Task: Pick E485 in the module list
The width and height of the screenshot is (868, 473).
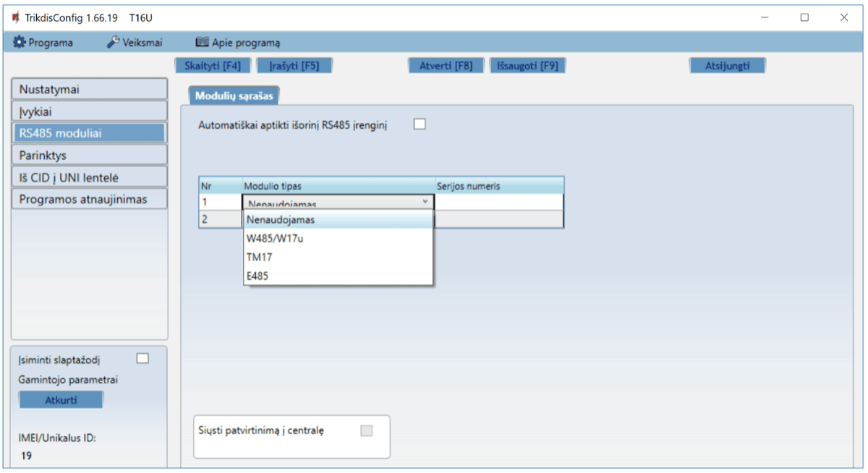Action: pos(258,276)
